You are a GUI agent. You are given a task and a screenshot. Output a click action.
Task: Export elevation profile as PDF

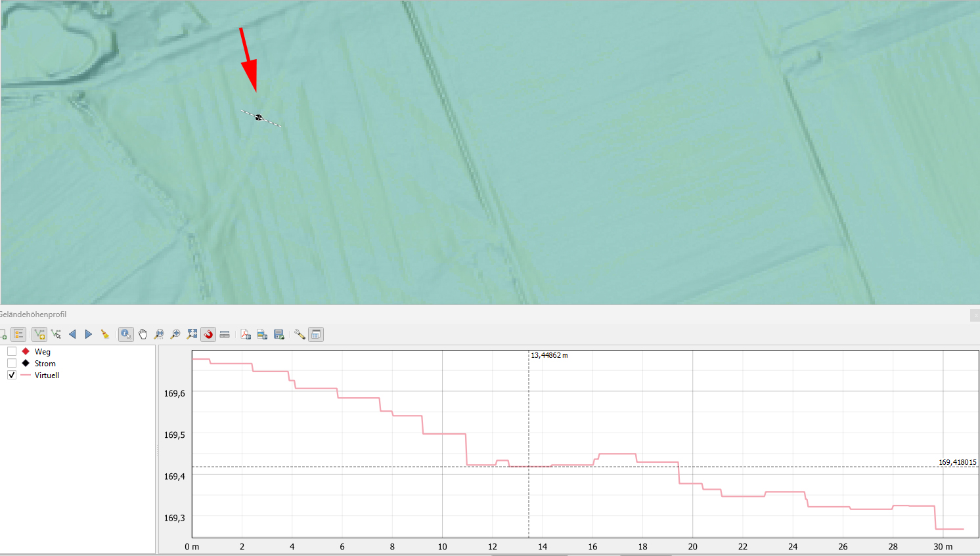(246, 334)
